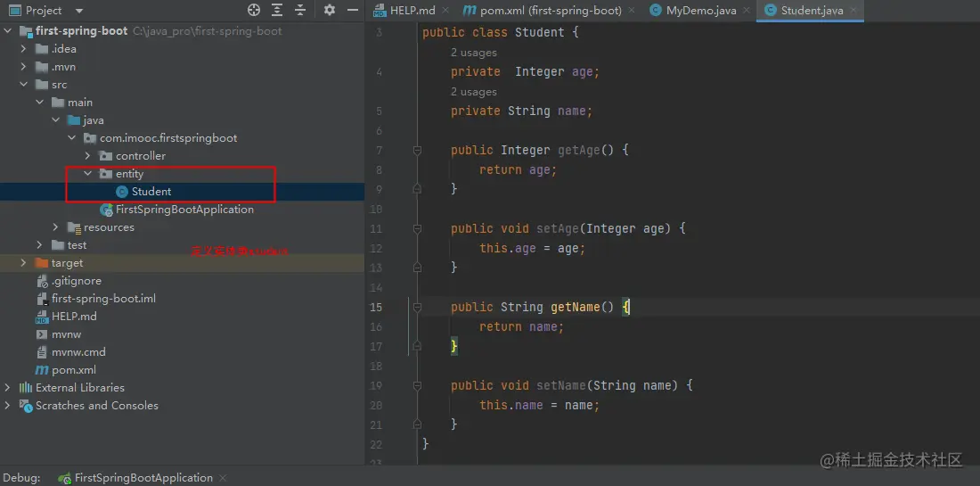Select first-spring-boot.iml file
The width and height of the screenshot is (980, 486).
click(103, 299)
